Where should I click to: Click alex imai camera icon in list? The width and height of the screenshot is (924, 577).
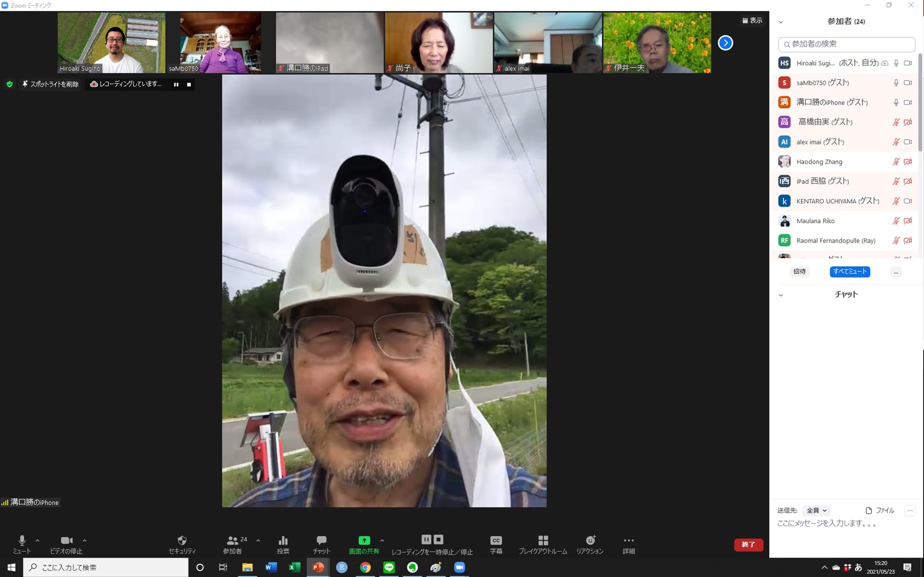click(908, 142)
